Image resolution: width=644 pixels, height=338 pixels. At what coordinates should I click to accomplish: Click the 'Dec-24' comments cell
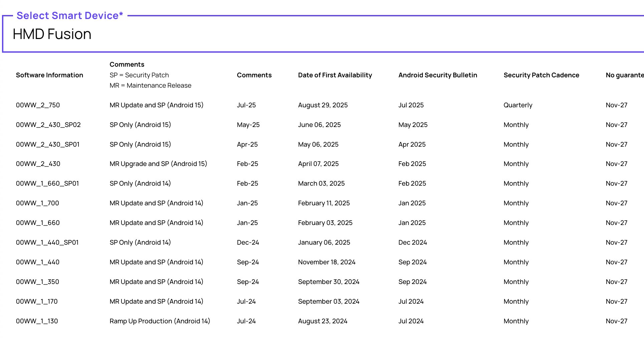click(x=248, y=242)
